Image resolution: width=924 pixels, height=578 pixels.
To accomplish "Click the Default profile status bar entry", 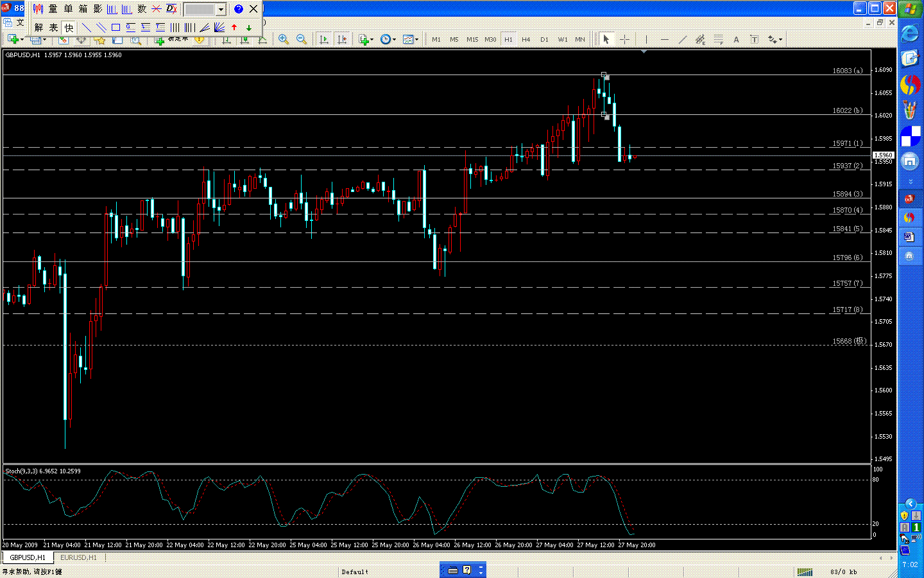I will tap(355, 572).
